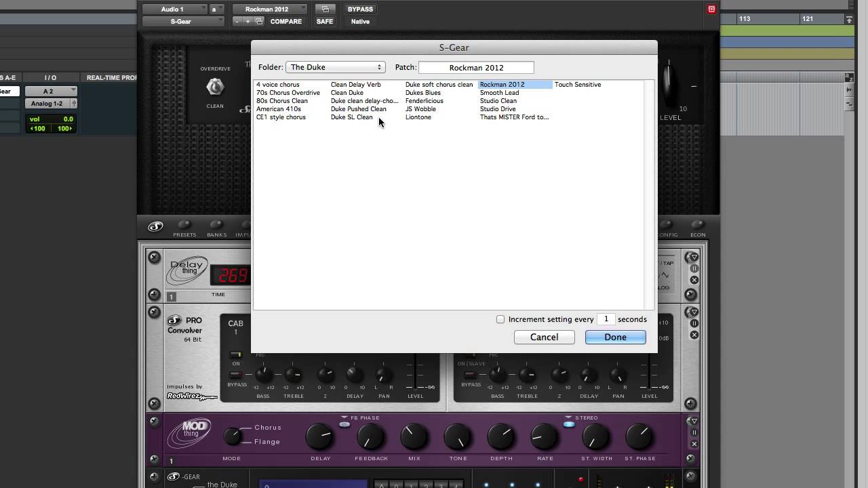Viewport: 868px width, 488px height.
Task: Click the previous preset minus button
Action: coord(237,21)
